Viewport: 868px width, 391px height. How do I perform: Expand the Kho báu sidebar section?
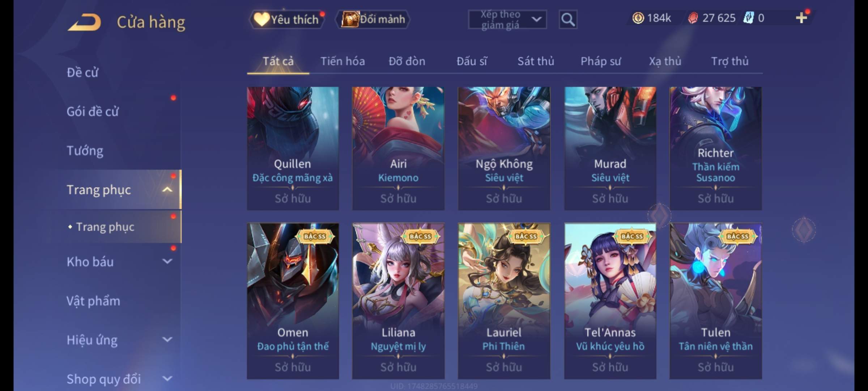point(167,261)
